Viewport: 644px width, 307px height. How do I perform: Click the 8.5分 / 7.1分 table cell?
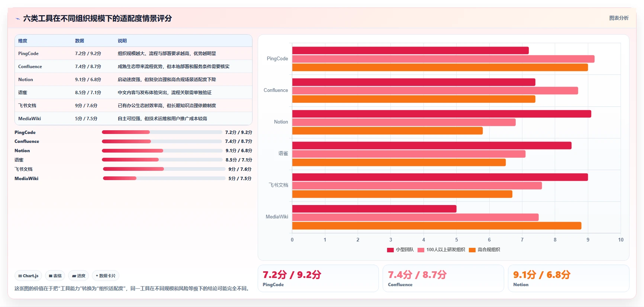point(88,93)
